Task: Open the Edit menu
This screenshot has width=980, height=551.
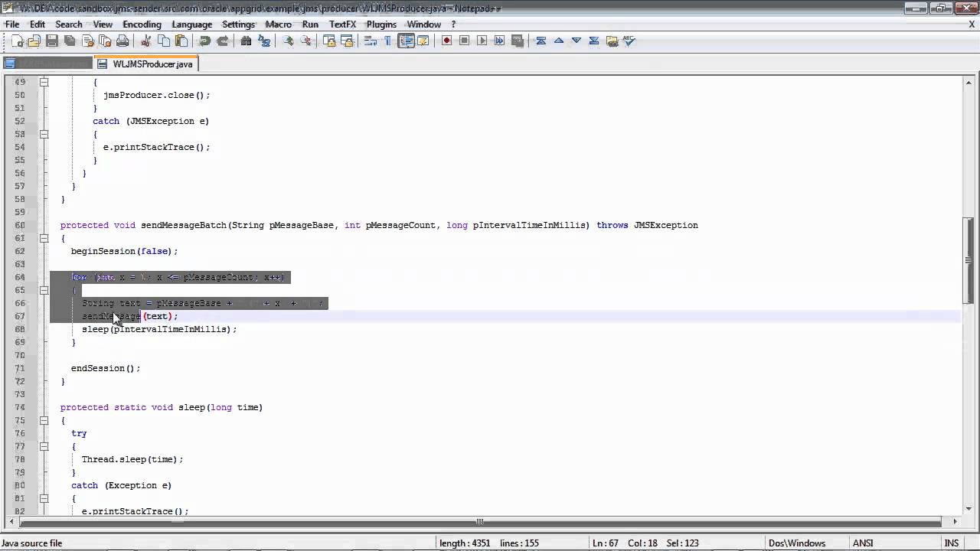Action: [38, 24]
